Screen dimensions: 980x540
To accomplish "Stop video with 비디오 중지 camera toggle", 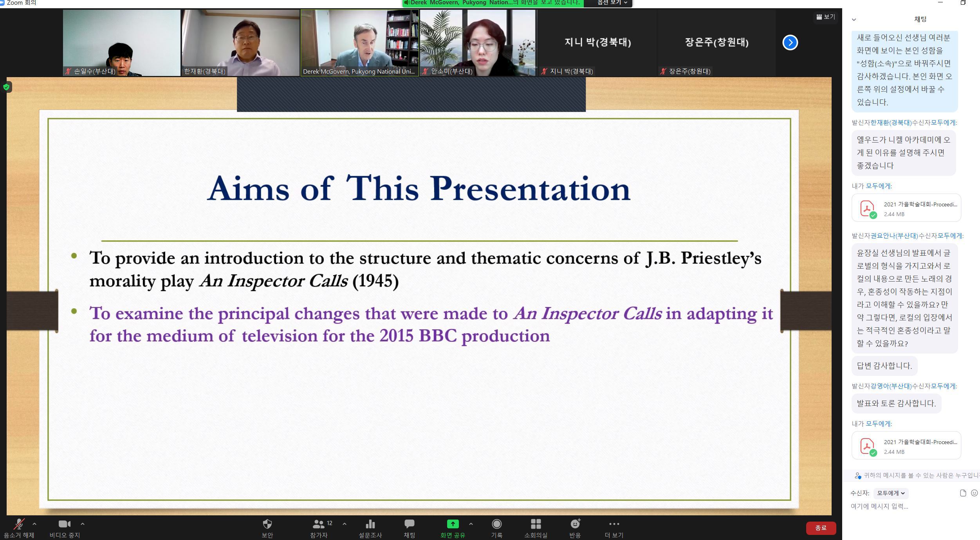I will click(64, 524).
